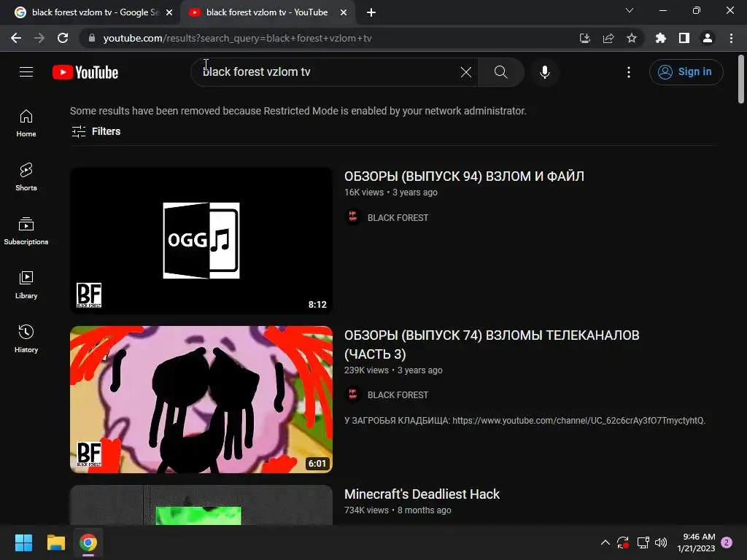Toggle the Chrome side panel
The height and width of the screenshot is (560, 747).
click(684, 38)
